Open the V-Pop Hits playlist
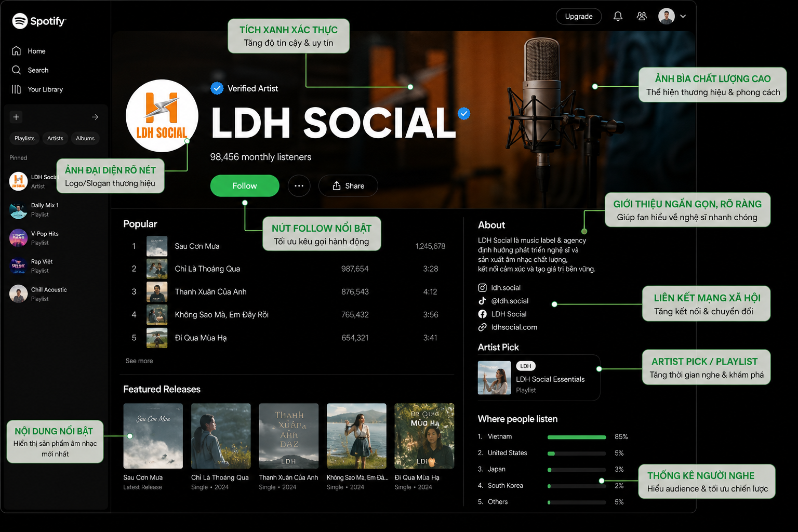This screenshot has height=532, width=798. click(x=34, y=238)
